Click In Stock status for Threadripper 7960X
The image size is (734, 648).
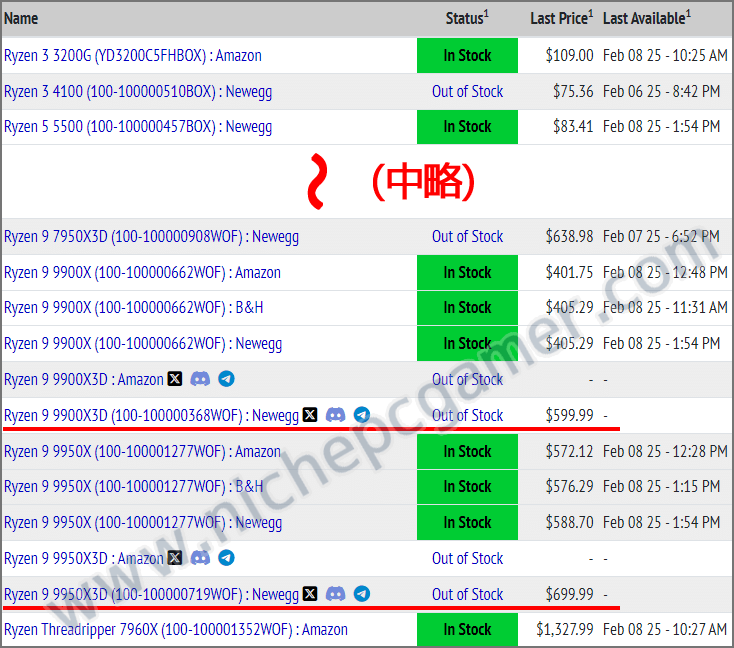[x=467, y=629]
